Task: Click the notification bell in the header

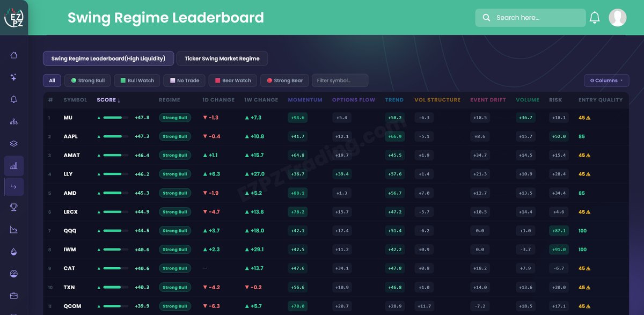Action: click(x=595, y=18)
